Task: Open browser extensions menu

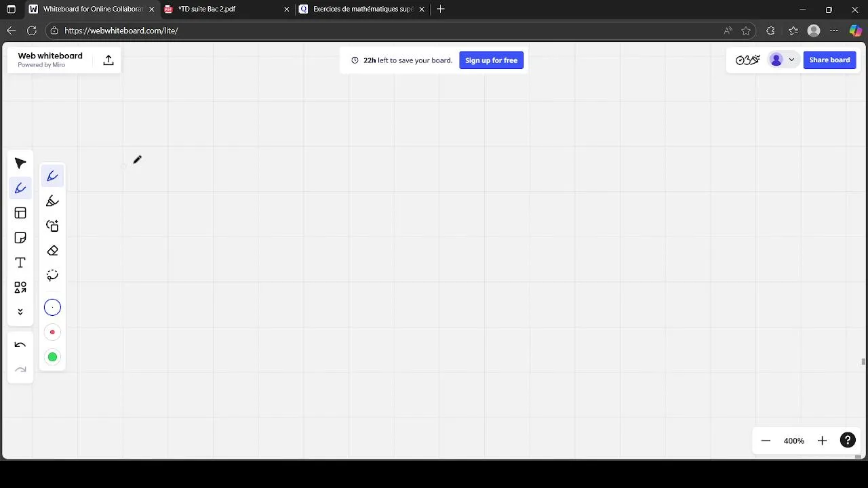Action: [x=770, y=30]
